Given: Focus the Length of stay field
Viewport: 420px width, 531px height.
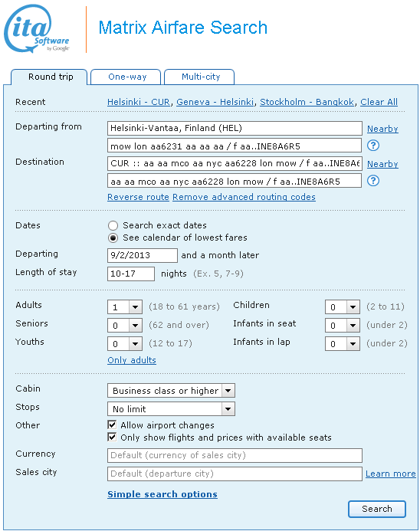Looking at the screenshot, I should [x=131, y=274].
